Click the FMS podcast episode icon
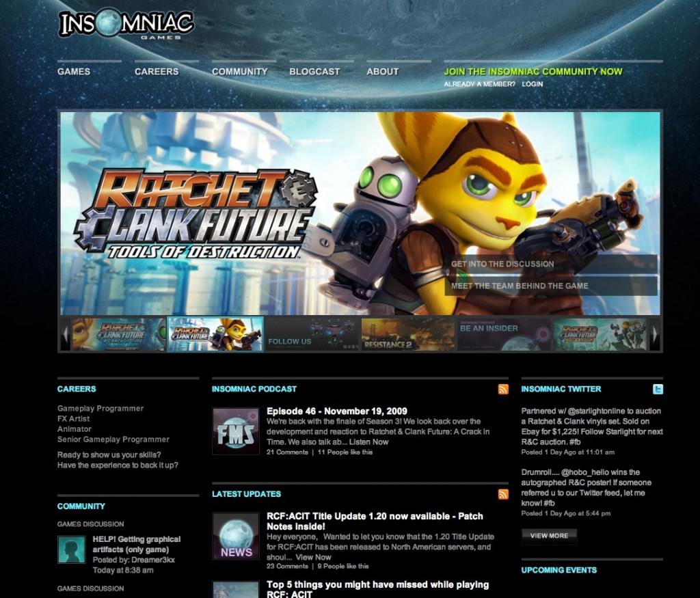This screenshot has width=700, height=598. 236,431
